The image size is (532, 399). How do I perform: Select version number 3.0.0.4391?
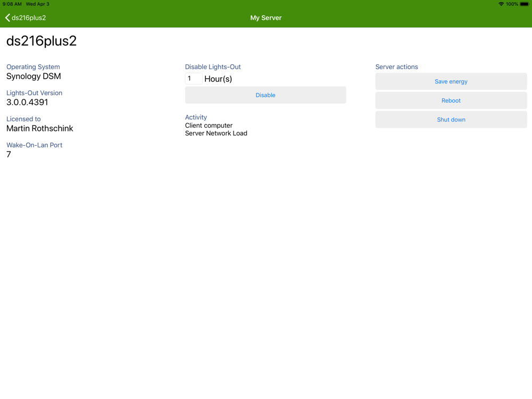click(x=27, y=102)
